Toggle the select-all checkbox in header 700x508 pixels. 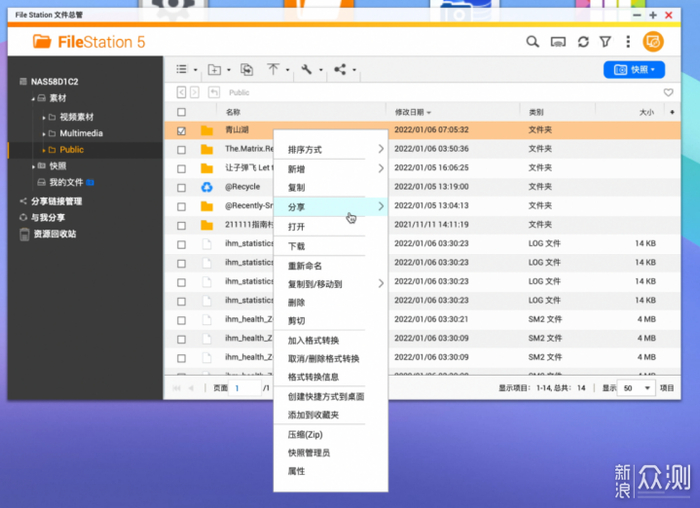[181, 113]
